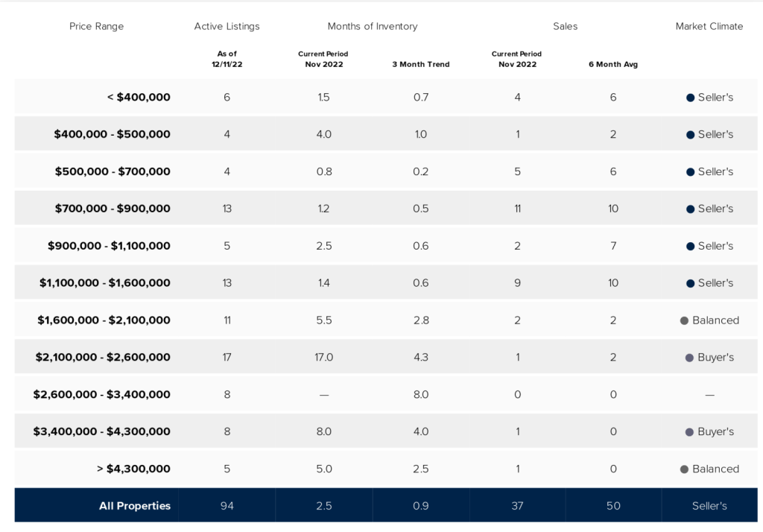Select the Seller's color dot for $500,000 - $700,000

(690, 172)
